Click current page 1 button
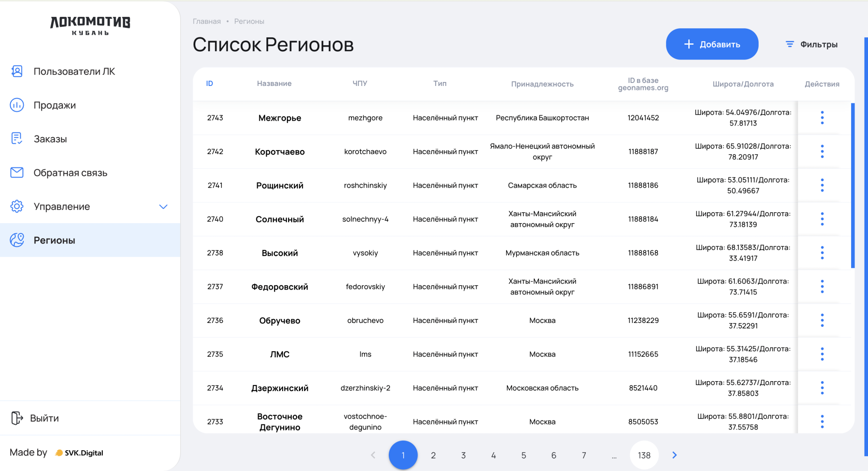Viewport: 868px width, 471px height. click(x=403, y=455)
